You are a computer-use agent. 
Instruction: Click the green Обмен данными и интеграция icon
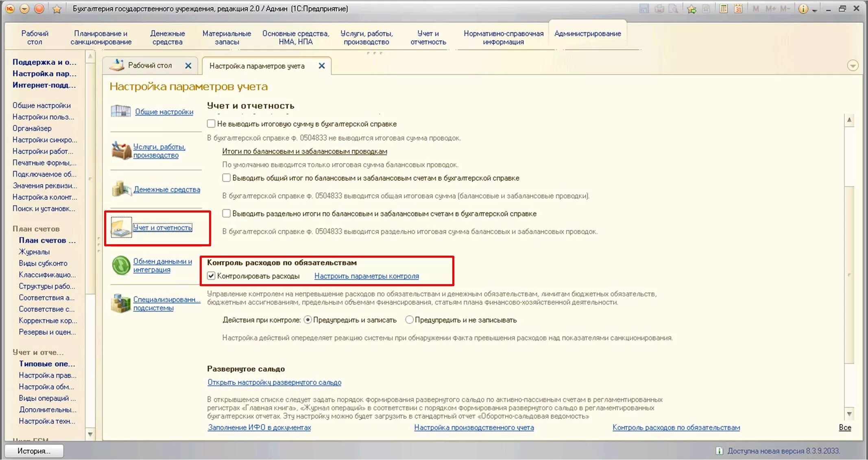121,265
